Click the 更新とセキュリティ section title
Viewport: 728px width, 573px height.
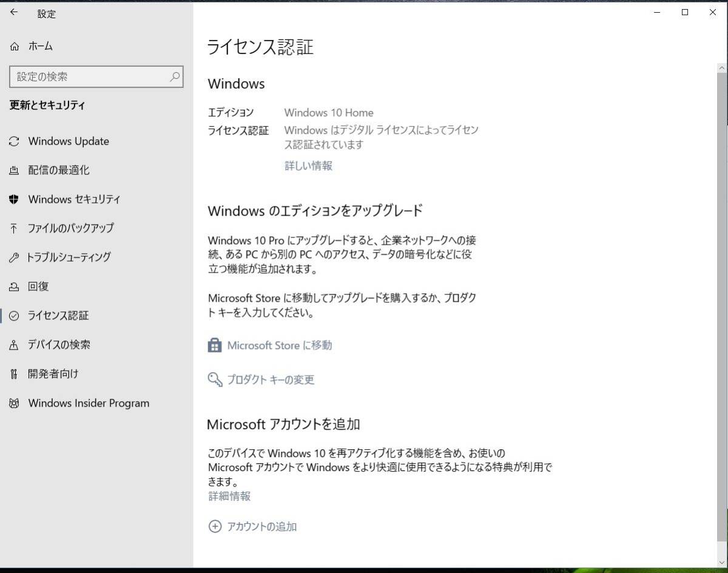pos(47,106)
